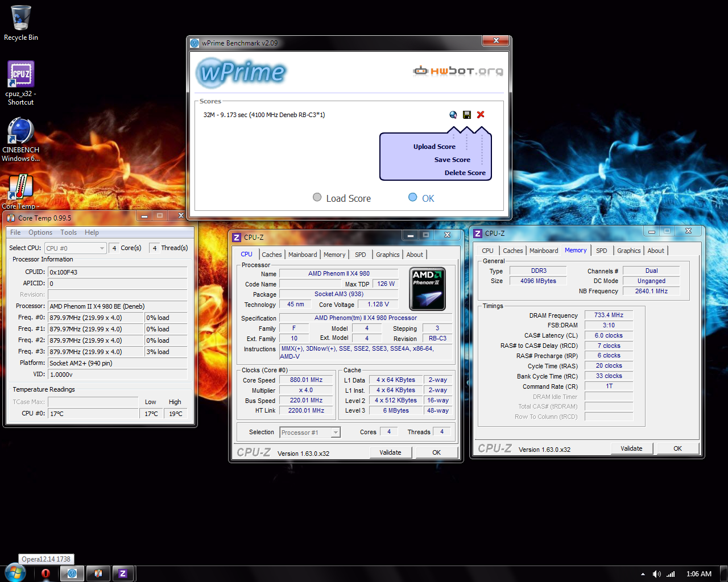Switch to Memory tab in the CPU-Z CPU window
Screen dimensions: 728x582
pyautogui.click(x=334, y=255)
